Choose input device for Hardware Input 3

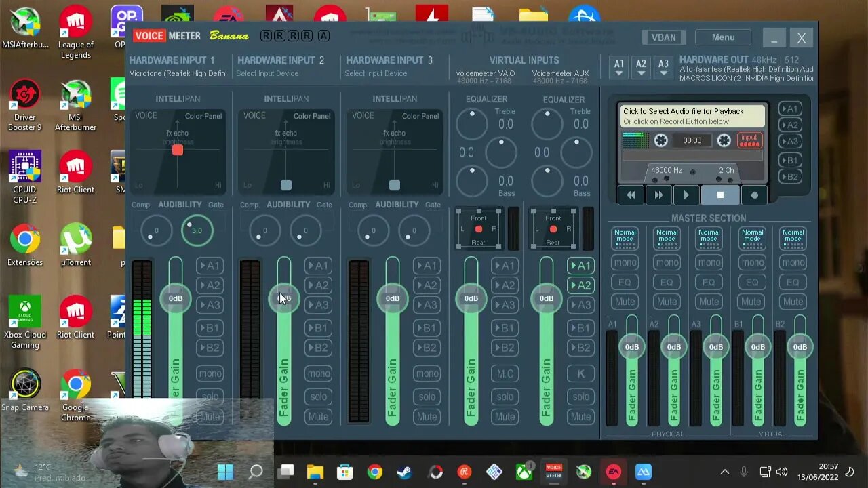click(x=376, y=73)
